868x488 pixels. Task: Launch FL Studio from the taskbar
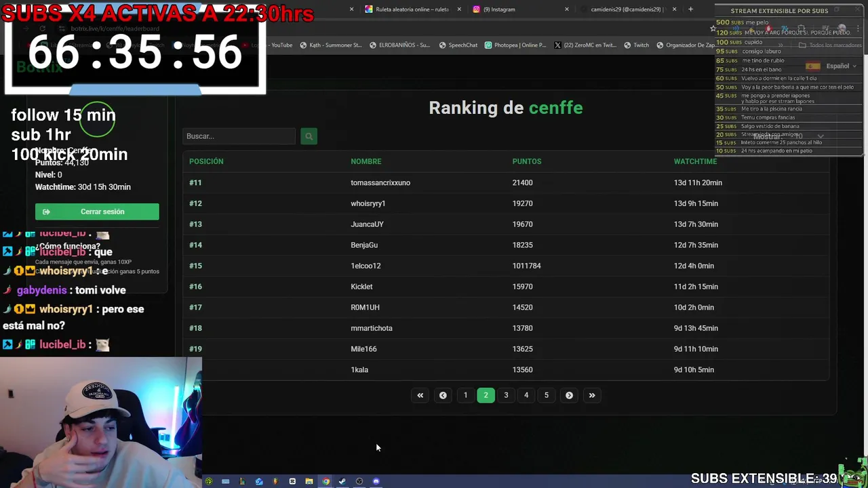pyautogui.click(x=275, y=481)
